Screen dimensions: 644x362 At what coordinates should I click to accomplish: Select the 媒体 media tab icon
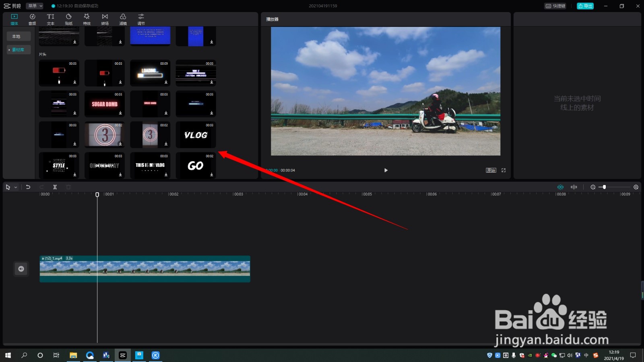tap(14, 19)
